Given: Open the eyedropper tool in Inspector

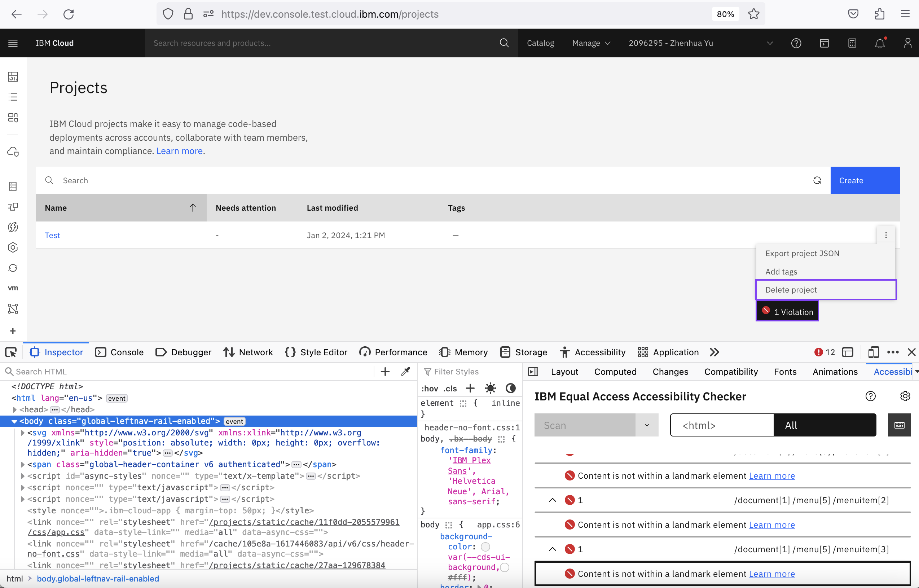Looking at the screenshot, I should [405, 372].
